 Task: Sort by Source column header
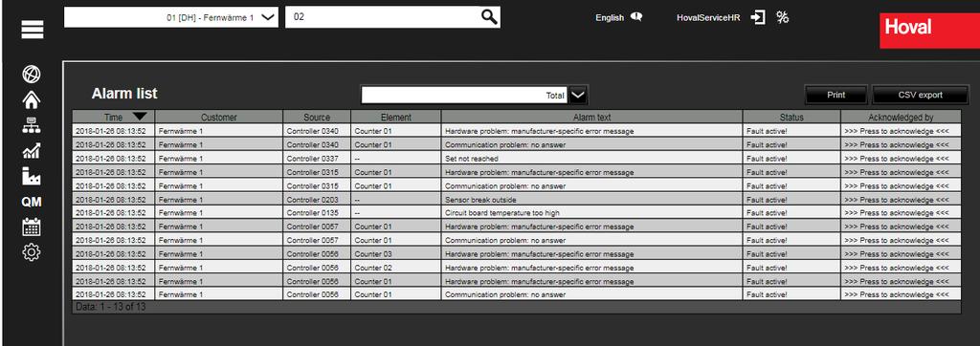(317, 117)
